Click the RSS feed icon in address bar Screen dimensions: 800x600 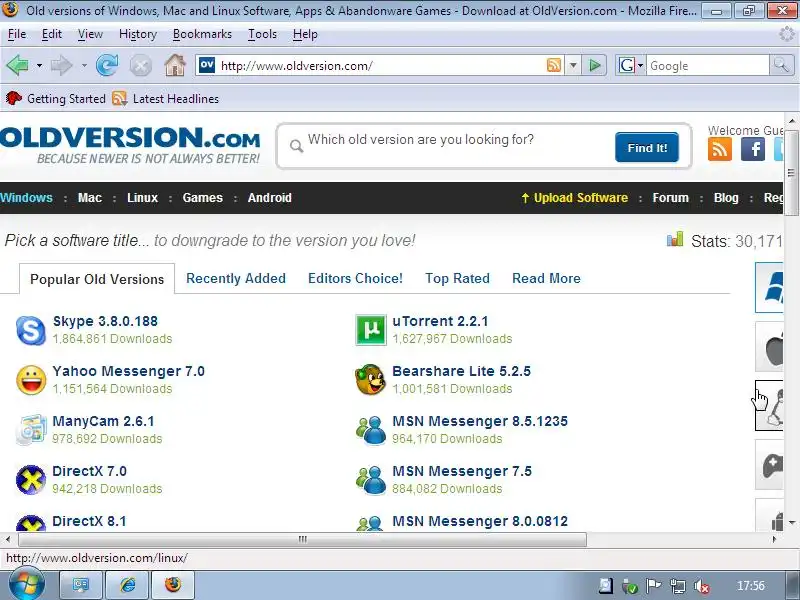point(554,65)
